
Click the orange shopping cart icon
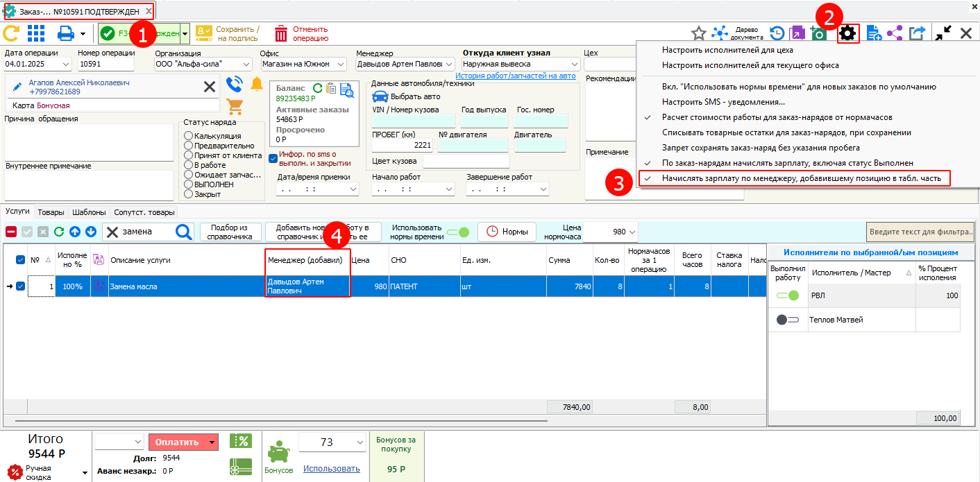pos(235,106)
